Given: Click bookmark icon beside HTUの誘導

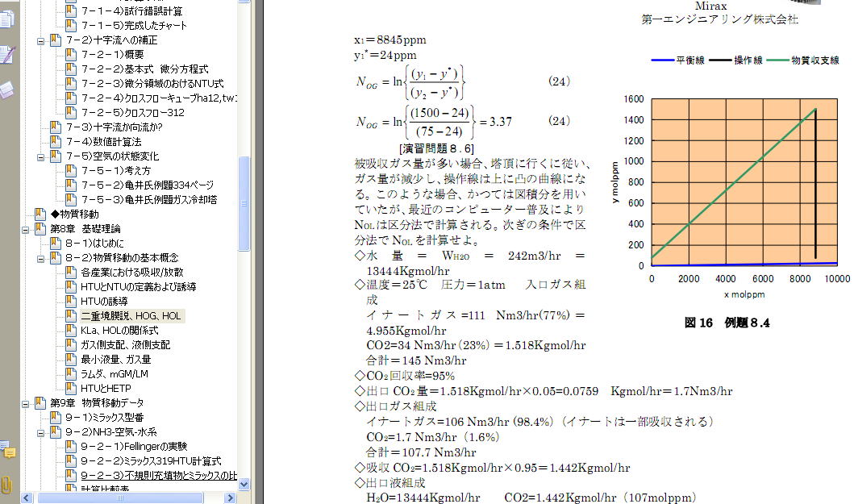Looking at the screenshot, I should pyautogui.click(x=71, y=301).
